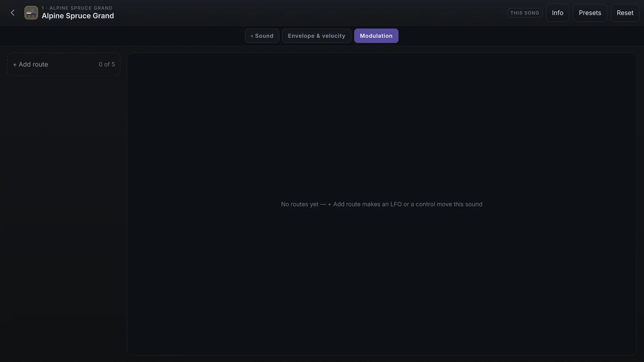
Task: Click the Alpine Spruce Grand piano icon
Action: [31, 13]
